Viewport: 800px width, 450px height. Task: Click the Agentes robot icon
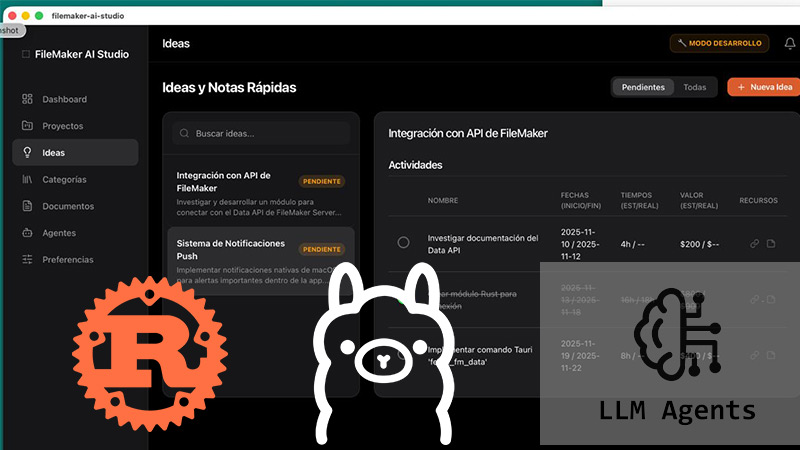click(27, 233)
